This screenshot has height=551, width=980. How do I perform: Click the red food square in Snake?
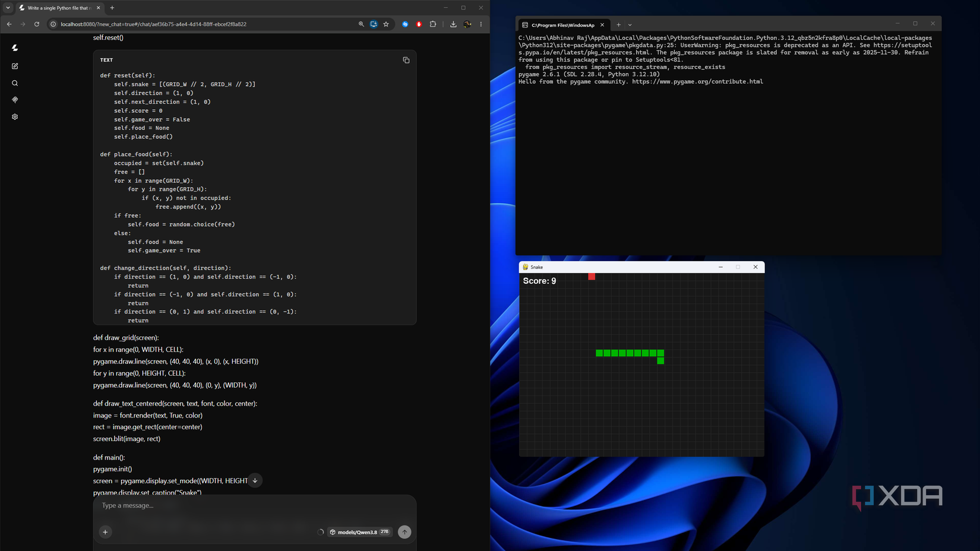[x=592, y=276]
